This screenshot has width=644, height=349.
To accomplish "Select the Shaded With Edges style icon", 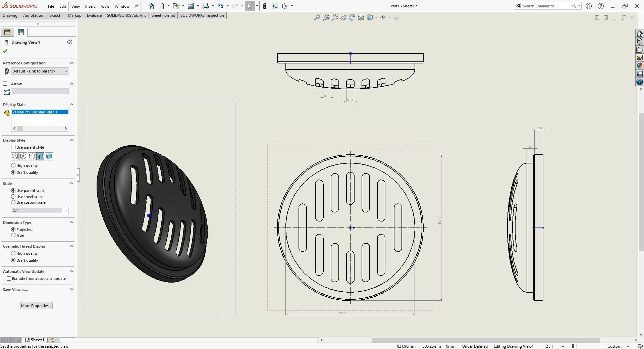I will [41, 156].
